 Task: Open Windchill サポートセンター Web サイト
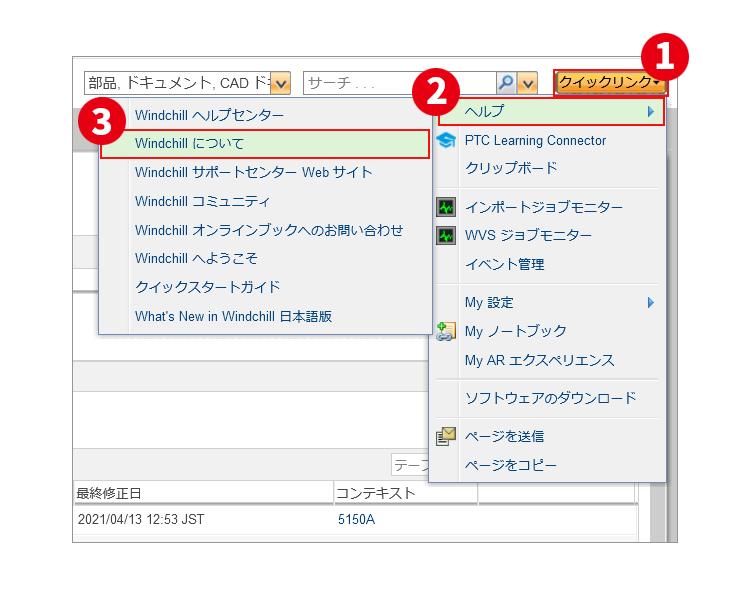(254, 172)
